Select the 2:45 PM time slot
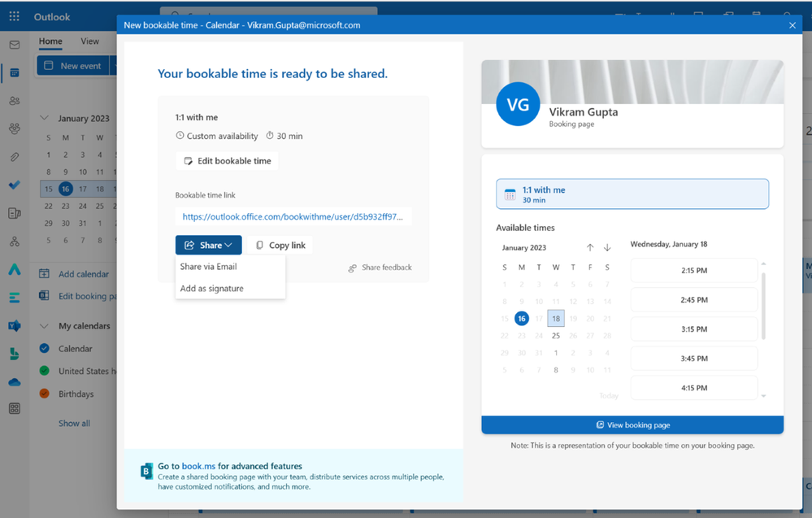The image size is (812, 518). click(694, 300)
